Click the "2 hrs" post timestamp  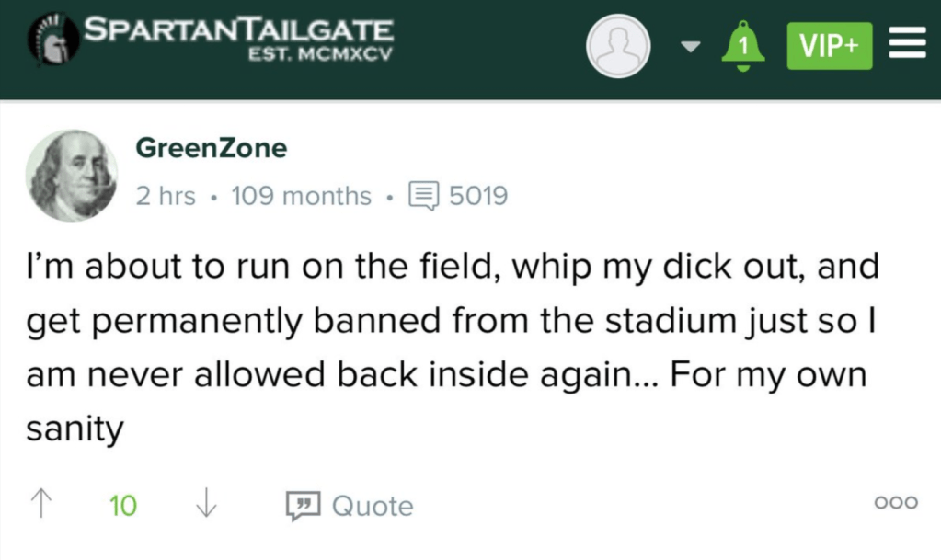(166, 196)
